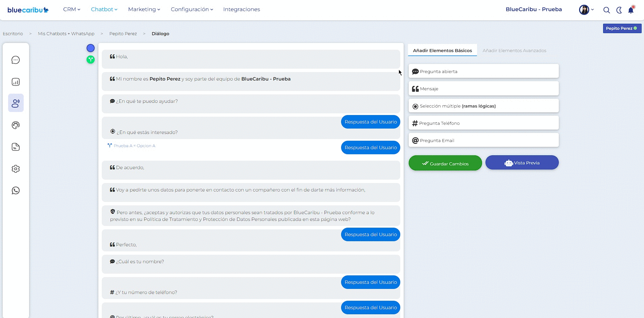Open the search magnifier icon
Viewport: 644px width, 318px height.
pyautogui.click(x=606, y=10)
